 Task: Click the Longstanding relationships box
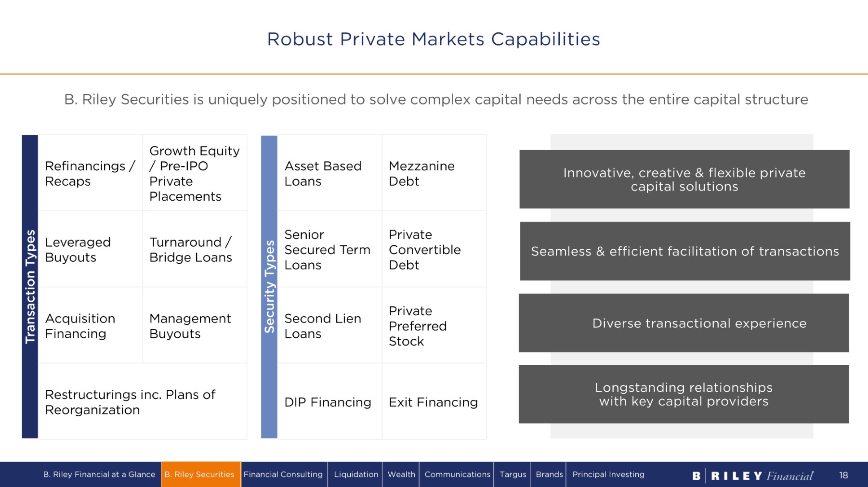point(684,394)
